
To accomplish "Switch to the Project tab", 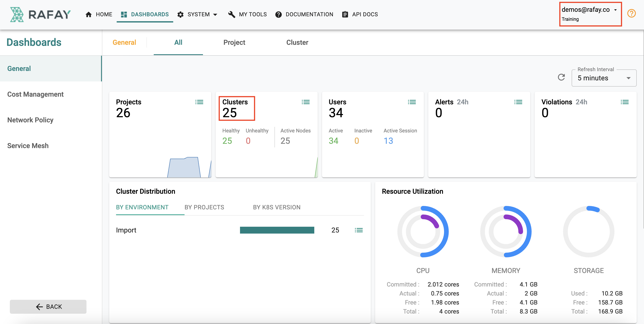I will point(234,42).
